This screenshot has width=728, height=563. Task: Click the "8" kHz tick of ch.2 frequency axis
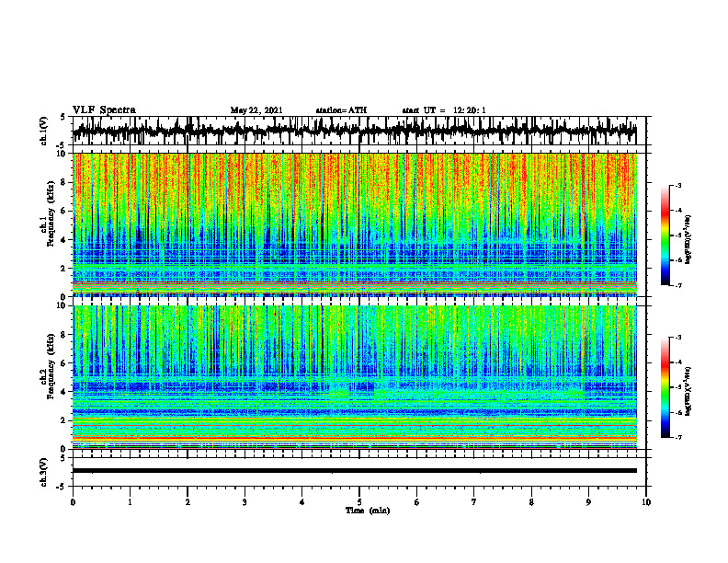(x=64, y=335)
